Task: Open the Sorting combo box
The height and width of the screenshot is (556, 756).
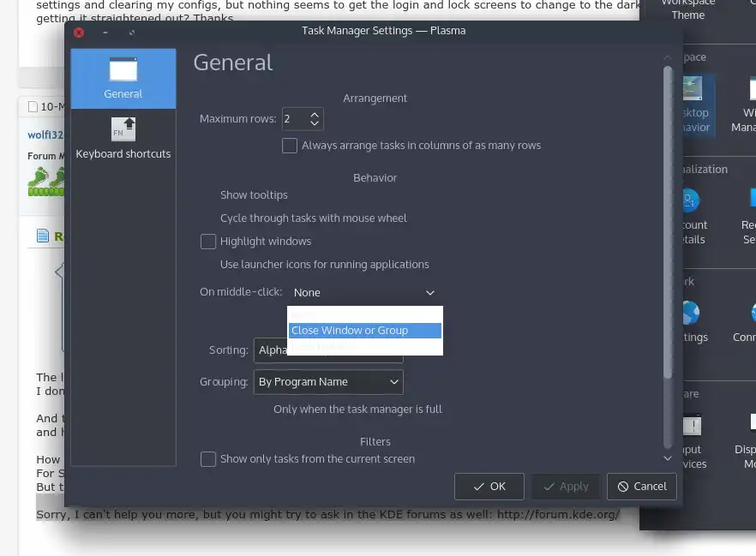Action: (x=328, y=350)
